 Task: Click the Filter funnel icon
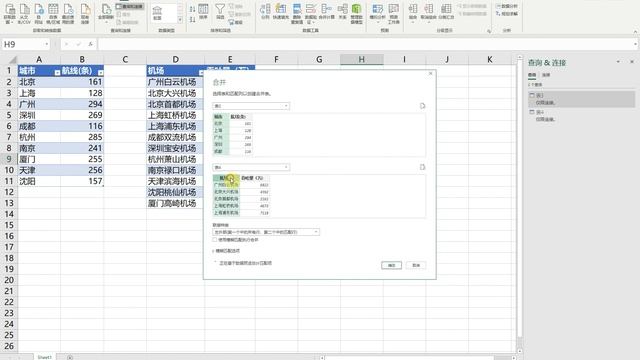[x=220, y=12]
